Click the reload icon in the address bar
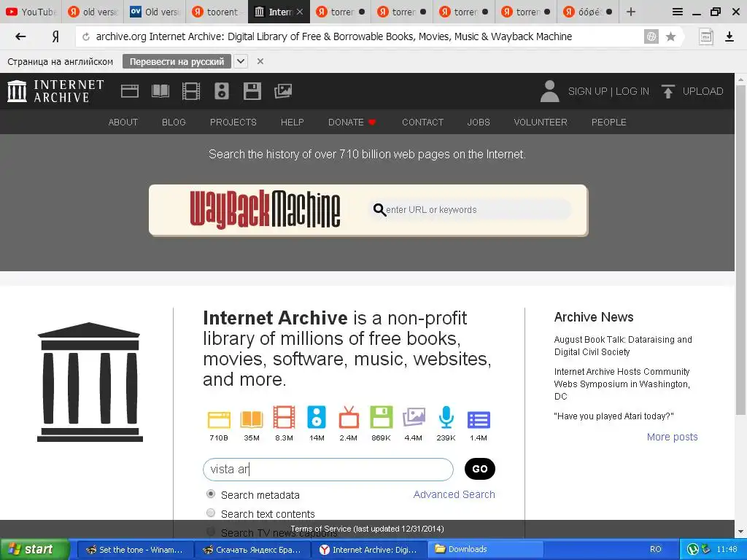The height and width of the screenshot is (560, 747). click(x=86, y=36)
